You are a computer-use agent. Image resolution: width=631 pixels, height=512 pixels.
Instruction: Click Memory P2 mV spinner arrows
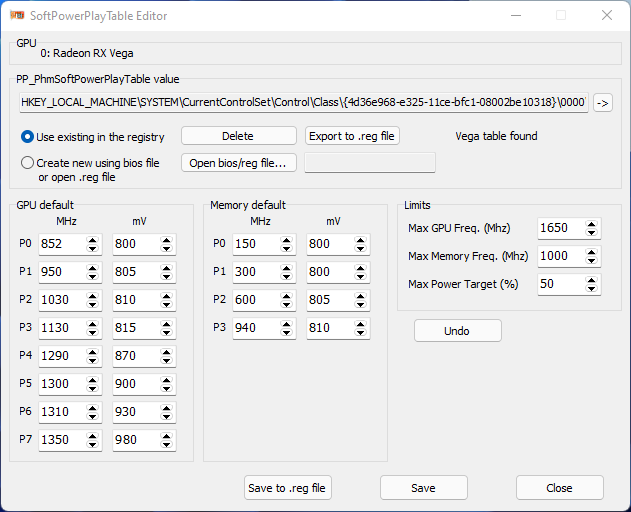click(361, 300)
